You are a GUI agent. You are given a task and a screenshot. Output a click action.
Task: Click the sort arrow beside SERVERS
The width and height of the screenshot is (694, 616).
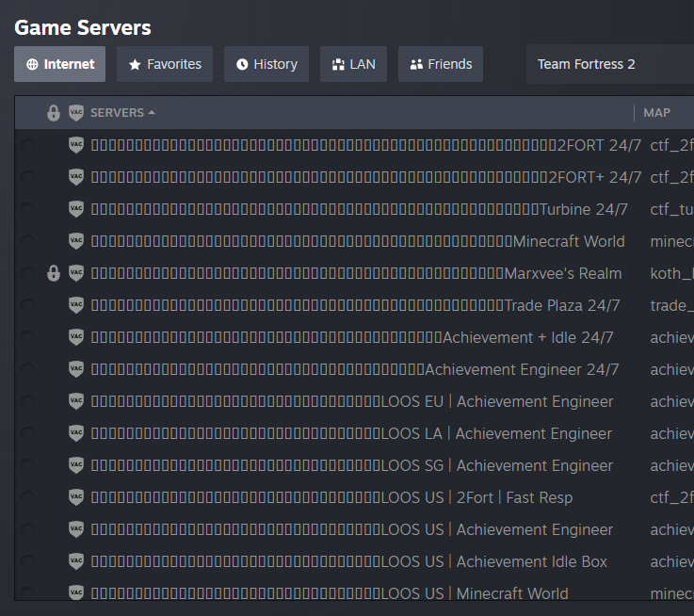(152, 112)
